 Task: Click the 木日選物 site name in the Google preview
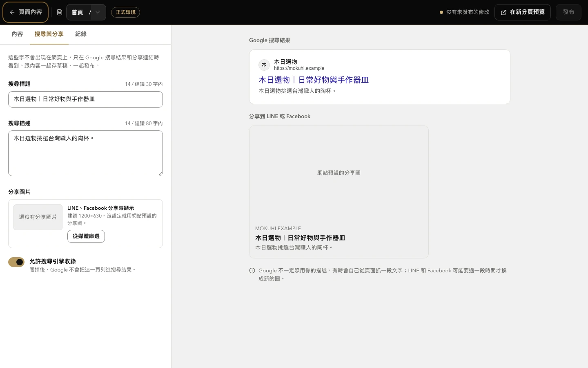tap(285, 62)
